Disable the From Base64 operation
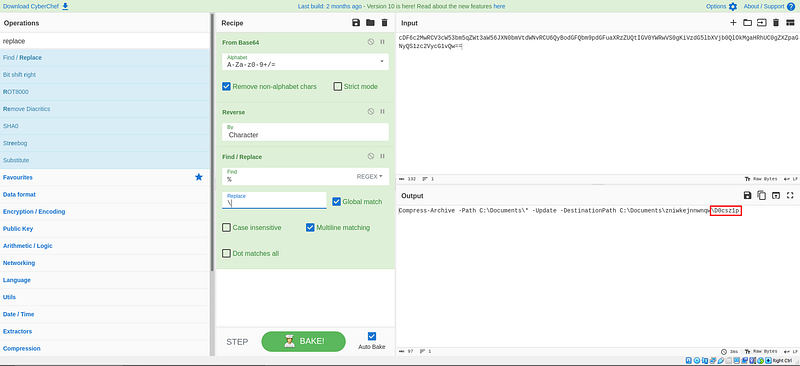This screenshot has width=800, height=366. 371,42
